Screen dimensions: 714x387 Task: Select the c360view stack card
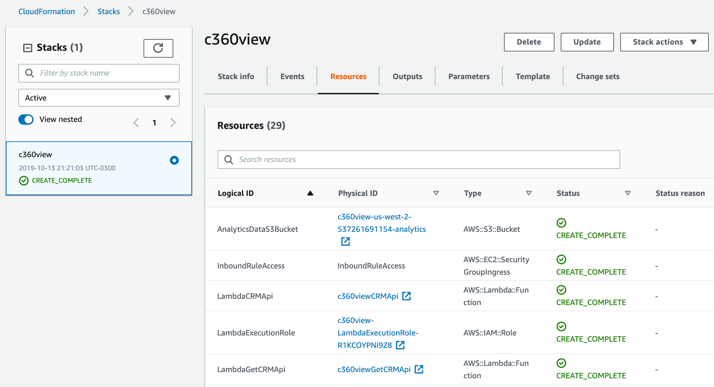tap(99, 168)
